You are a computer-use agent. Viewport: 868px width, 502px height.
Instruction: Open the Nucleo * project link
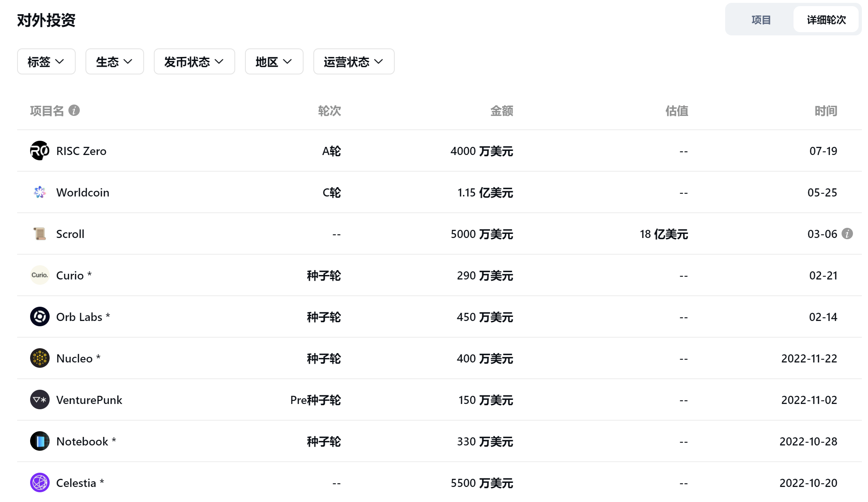(x=78, y=359)
